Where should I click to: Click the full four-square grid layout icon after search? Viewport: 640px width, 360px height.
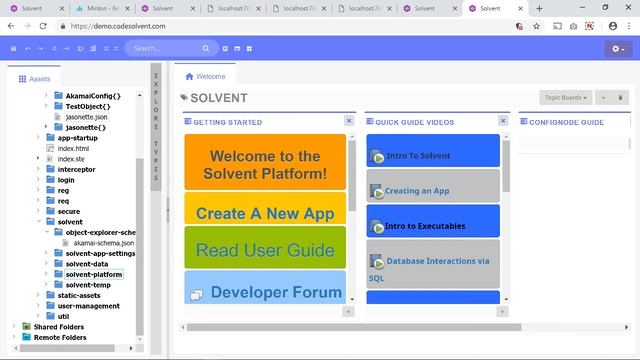(x=249, y=49)
